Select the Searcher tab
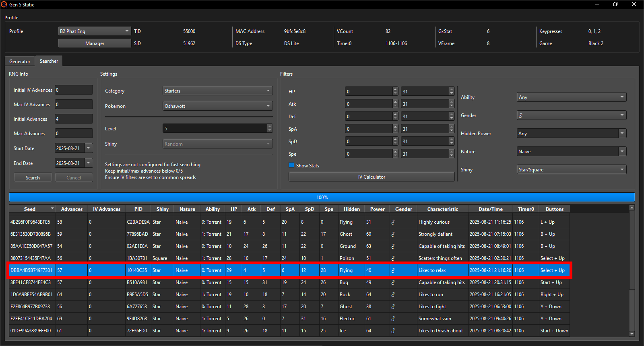Image resolution: width=644 pixels, height=346 pixels. 49,61
